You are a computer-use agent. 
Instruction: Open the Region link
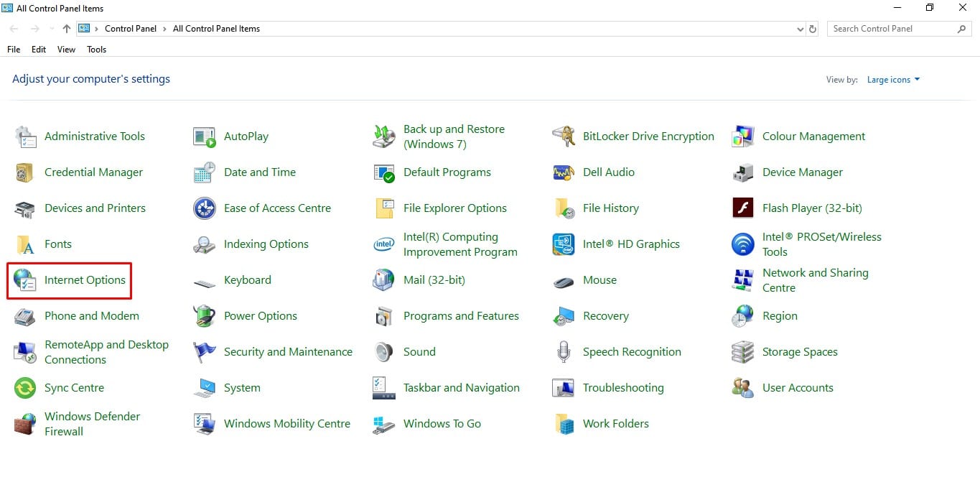click(x=780, y=316)
